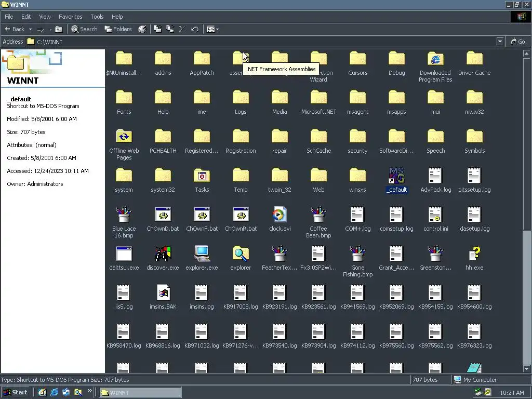Image resolution: width=532 pixels, height=399 pixels.
Task: Open the History toolbar icon
Action: pos(142,29)
